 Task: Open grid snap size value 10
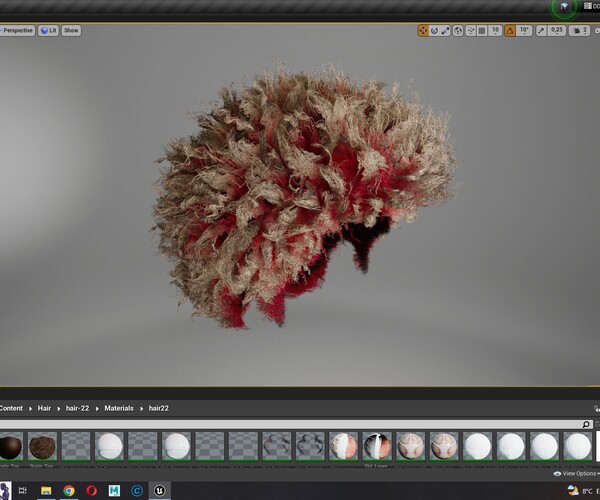(495, 31)
